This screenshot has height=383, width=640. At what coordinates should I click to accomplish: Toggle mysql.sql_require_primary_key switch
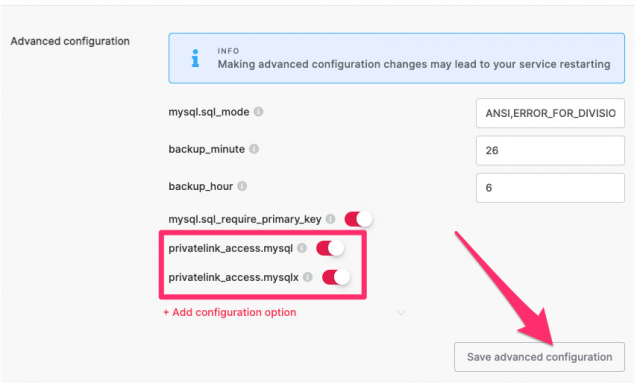358,219
